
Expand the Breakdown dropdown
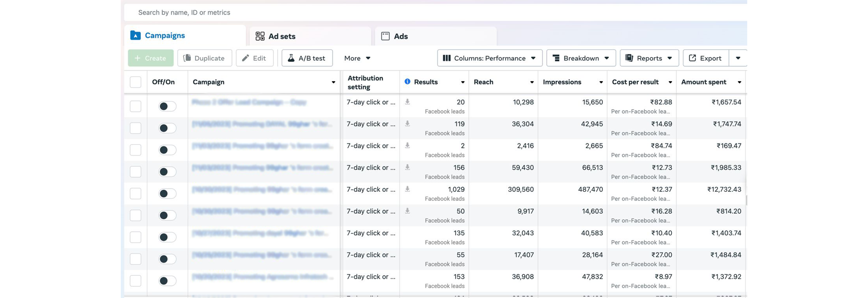[581, 58]
